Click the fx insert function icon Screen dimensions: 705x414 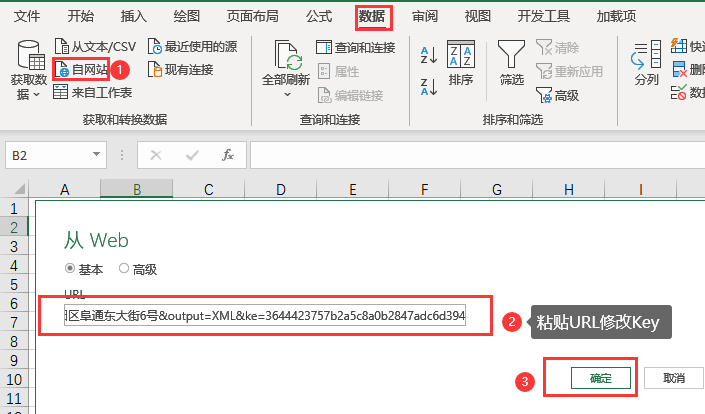pos(228,155)
